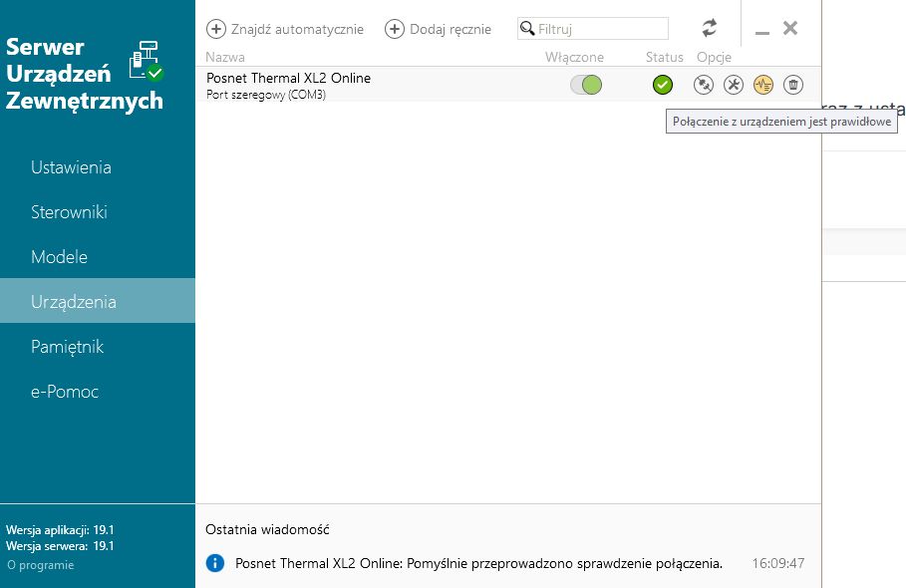The height and width of the screenshot is (588, 906).
Task: Click Znajdź automatycznie label
Action: pos(298,29)
